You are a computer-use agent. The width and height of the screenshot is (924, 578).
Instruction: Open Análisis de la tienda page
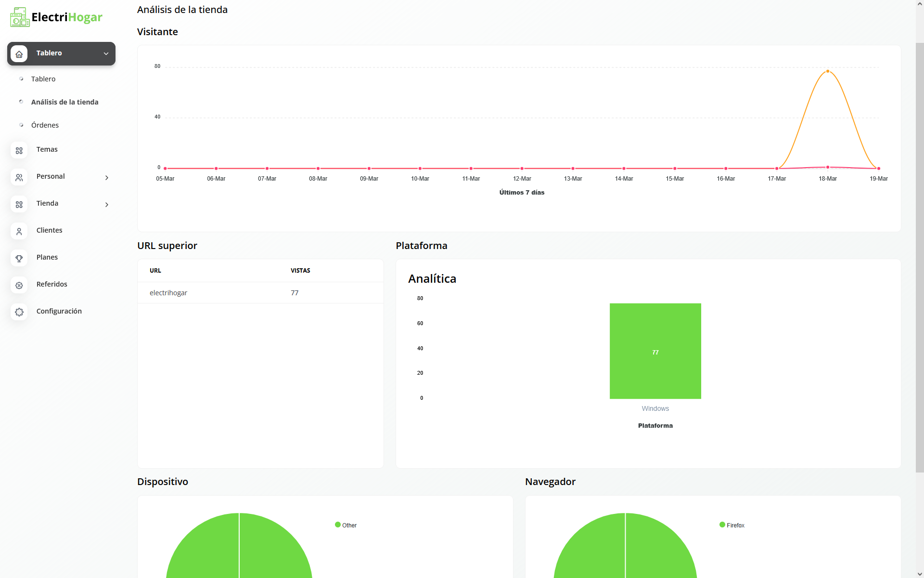65,102
